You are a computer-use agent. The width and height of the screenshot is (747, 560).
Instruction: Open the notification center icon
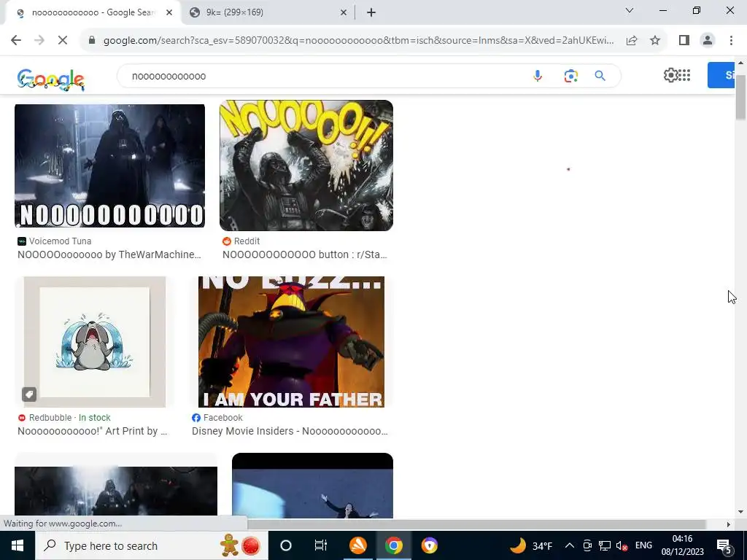click(x=724, y=545)
